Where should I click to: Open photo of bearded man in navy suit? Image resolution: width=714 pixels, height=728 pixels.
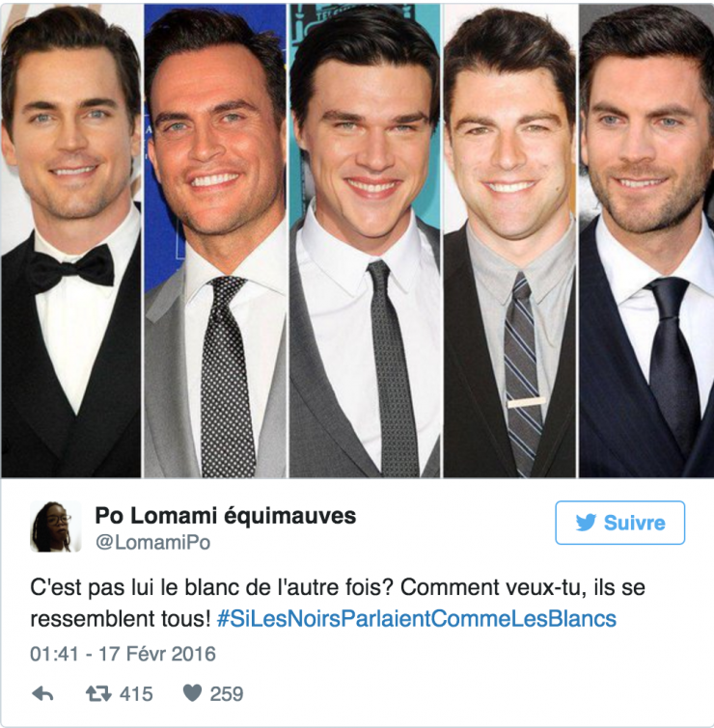tap(646, 240)
